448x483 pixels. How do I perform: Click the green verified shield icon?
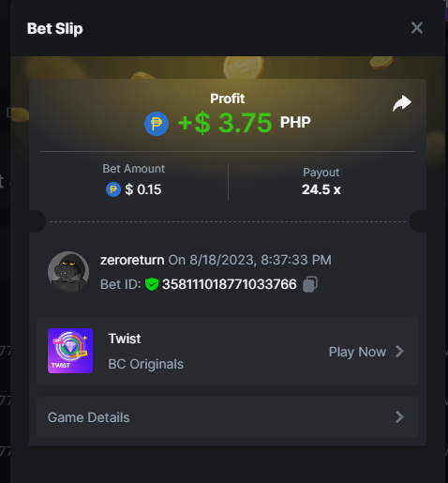[152, 284]
